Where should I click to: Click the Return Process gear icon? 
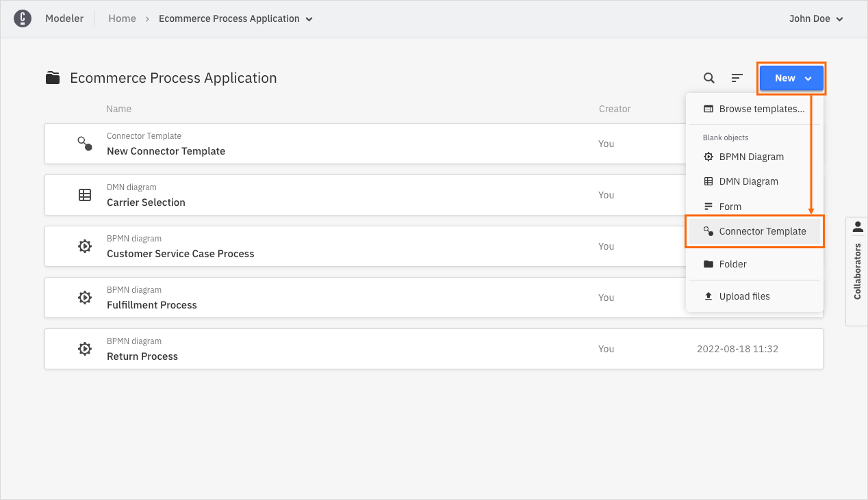tap(85, 349)
